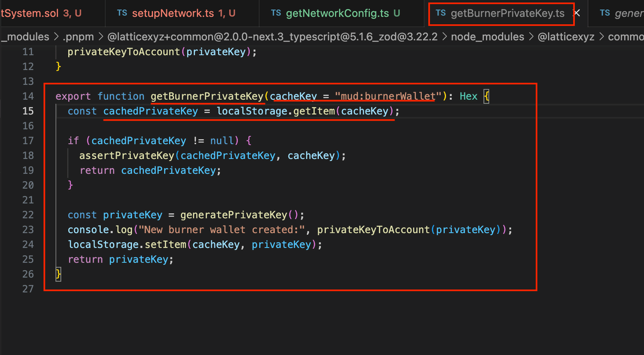Viewport: 644px width, 355px height.
Task: Click TS file icon on getBurnerPrivateKey.ts tab
Action: 441,13
